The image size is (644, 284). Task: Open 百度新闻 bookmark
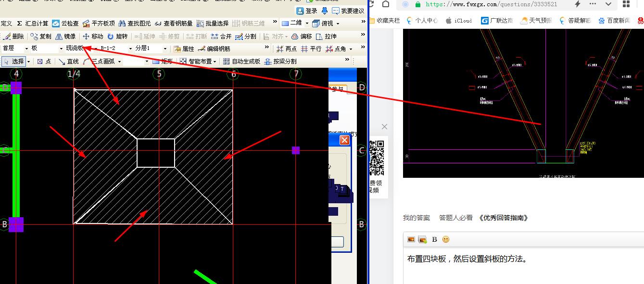click(x=614, y=21)
